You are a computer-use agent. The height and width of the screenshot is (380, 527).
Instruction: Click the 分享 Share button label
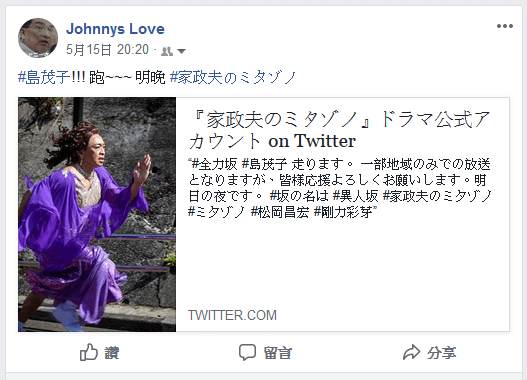tap(442, 353)
